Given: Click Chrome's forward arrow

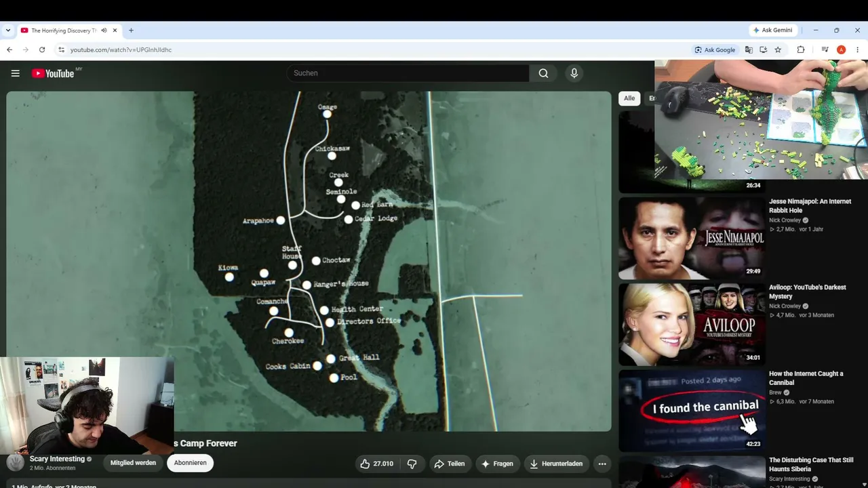Looking at the screenshot, I should tap(26, 49).
